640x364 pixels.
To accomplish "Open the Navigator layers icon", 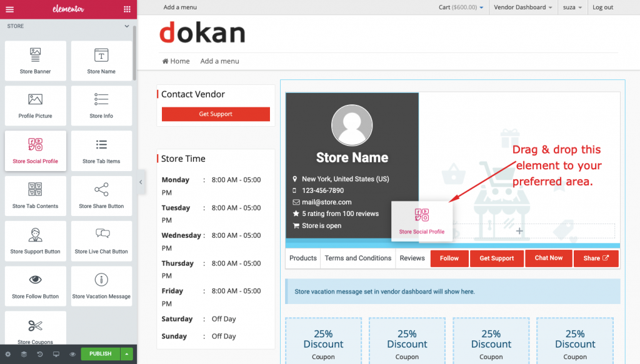I will click(24, 354).
